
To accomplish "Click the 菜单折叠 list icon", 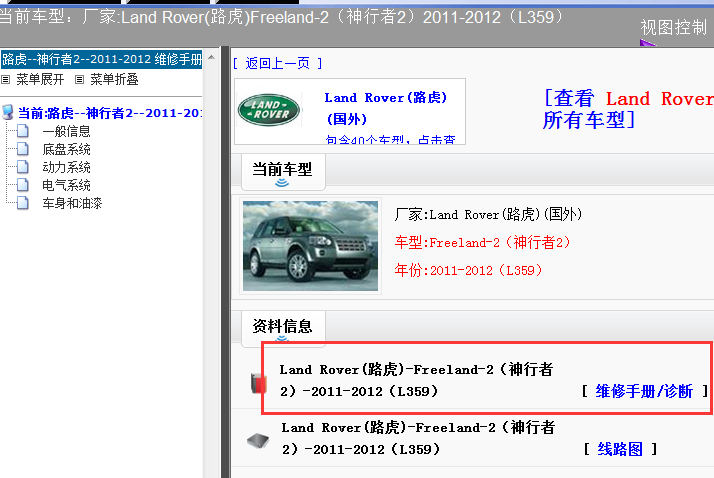I will click(80, 80).
